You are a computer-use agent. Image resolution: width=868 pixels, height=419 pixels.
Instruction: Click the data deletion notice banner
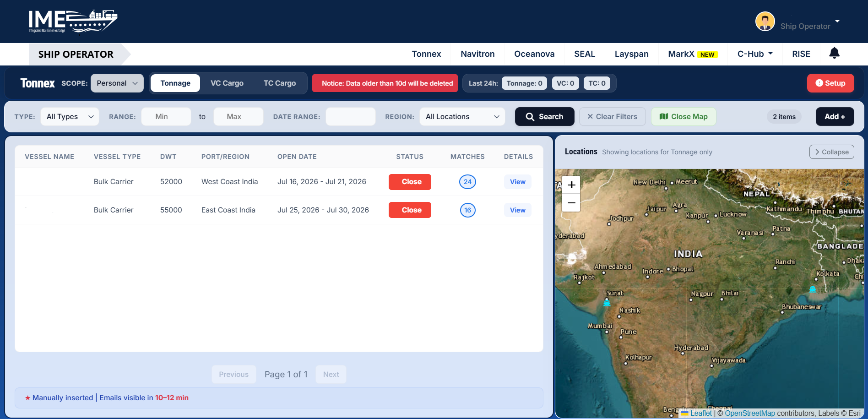385,83
